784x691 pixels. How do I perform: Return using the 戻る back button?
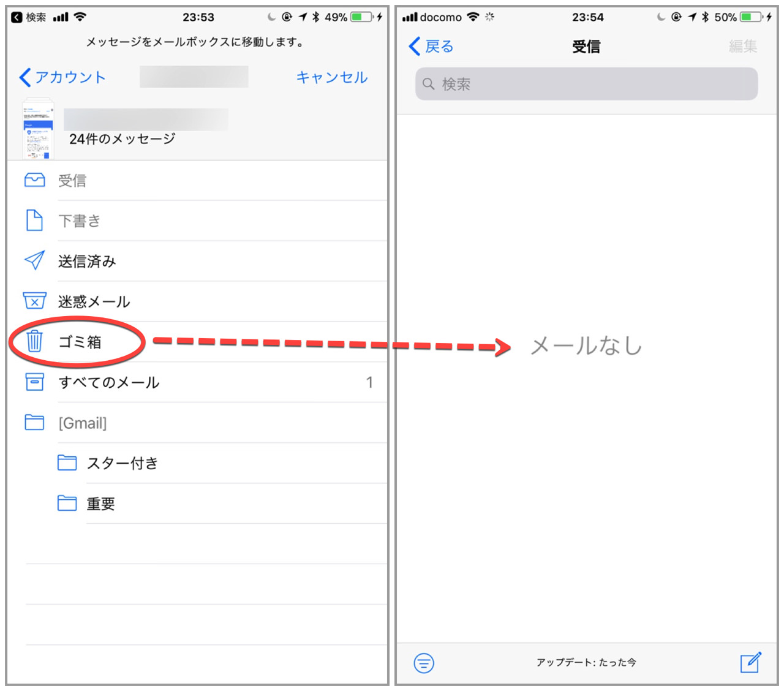click(431, 47)
